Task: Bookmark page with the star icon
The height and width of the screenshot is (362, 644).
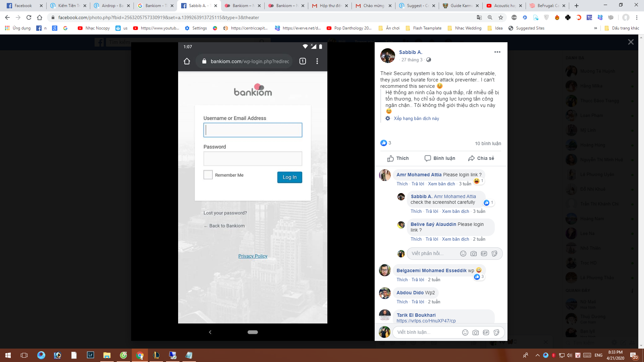Action: tap(501, 17)
